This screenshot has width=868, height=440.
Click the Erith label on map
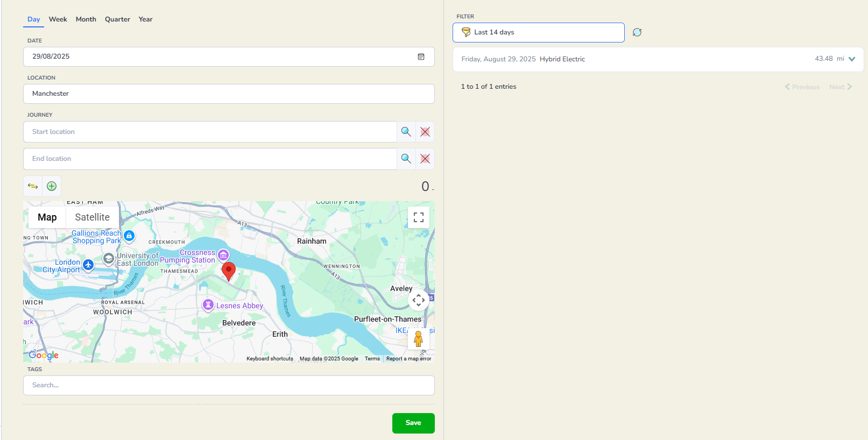tap(280, 334)
